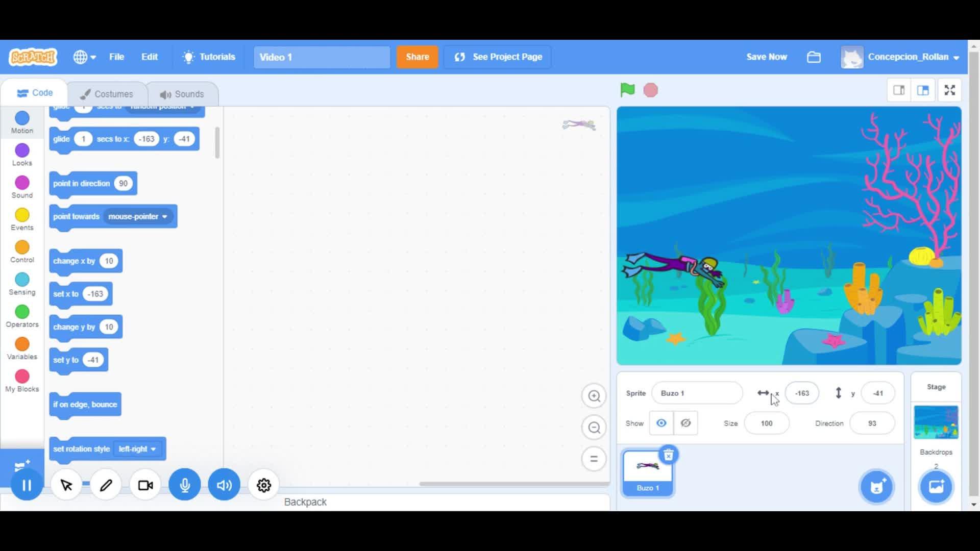This screenshot has height=551, width=980.
Task: Click See Project Page
Action: click(498, 57)
